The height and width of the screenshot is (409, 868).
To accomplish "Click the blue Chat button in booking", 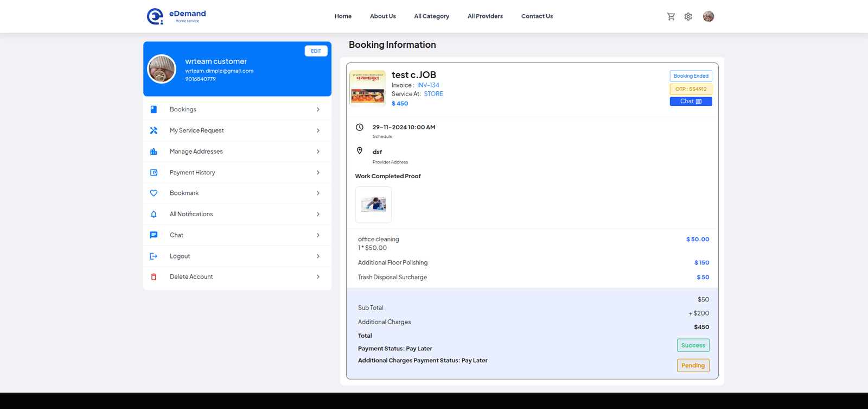I will coord(691,102).
